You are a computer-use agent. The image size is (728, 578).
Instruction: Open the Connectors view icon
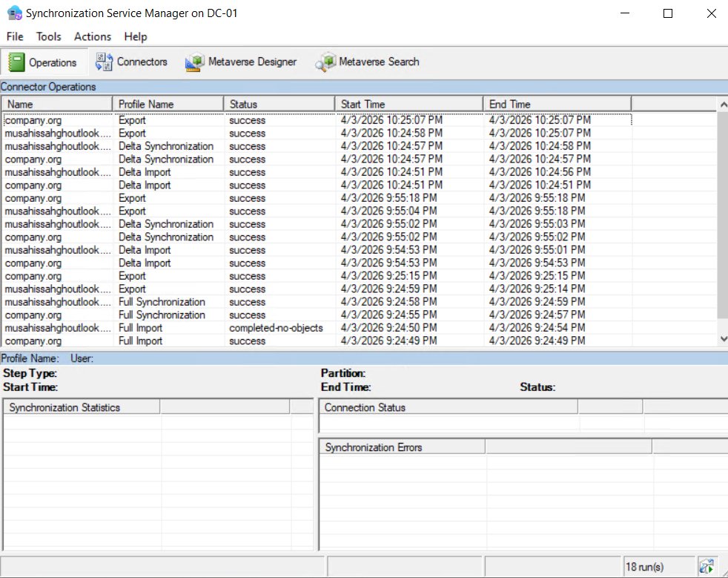[104, 62]
